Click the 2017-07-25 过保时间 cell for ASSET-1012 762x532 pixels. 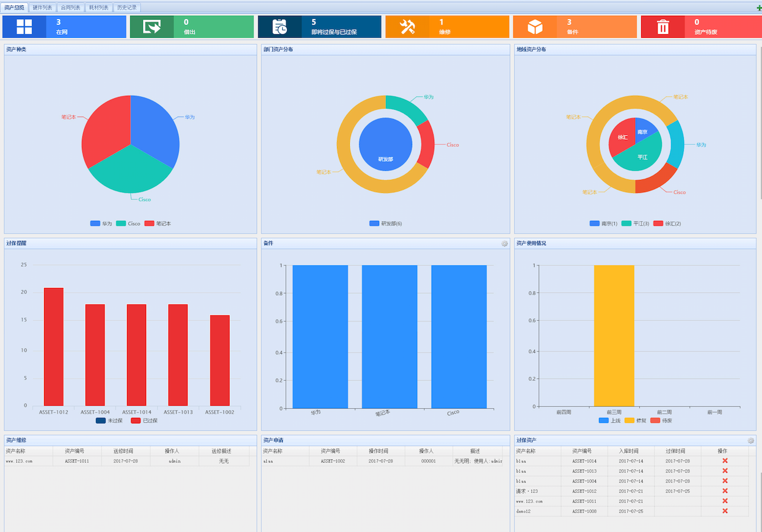click(678, 491)
